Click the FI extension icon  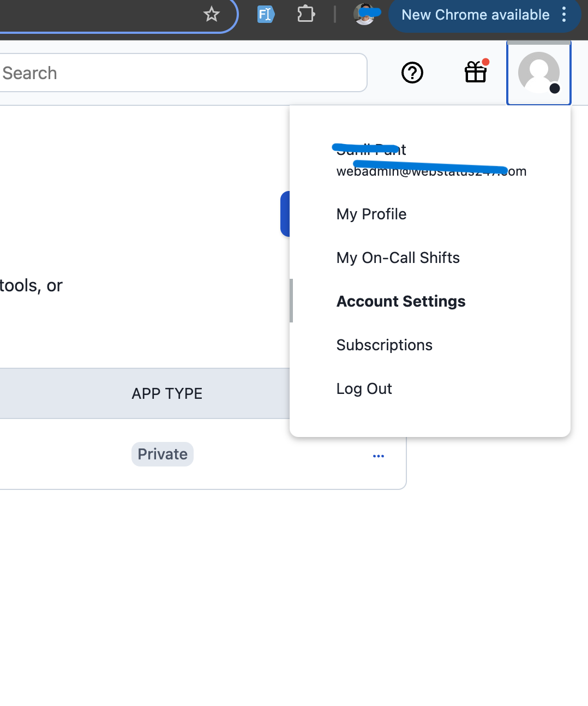point(266,14)
